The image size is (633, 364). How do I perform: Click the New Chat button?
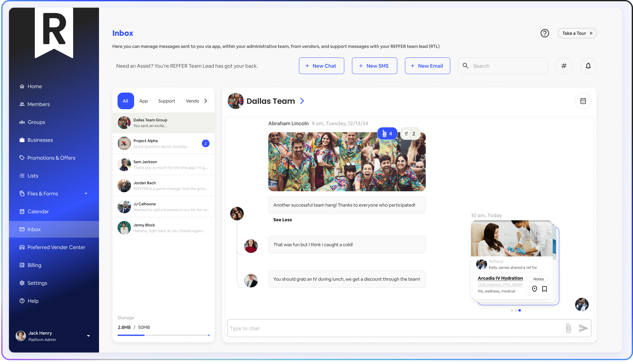(x=321, y=66)
